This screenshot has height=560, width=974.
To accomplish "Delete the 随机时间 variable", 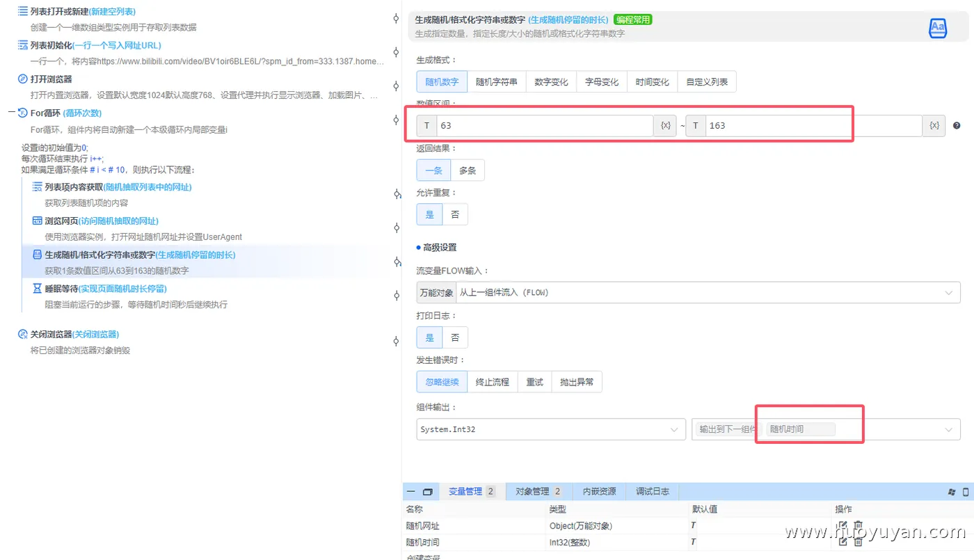I will (859, 542).
